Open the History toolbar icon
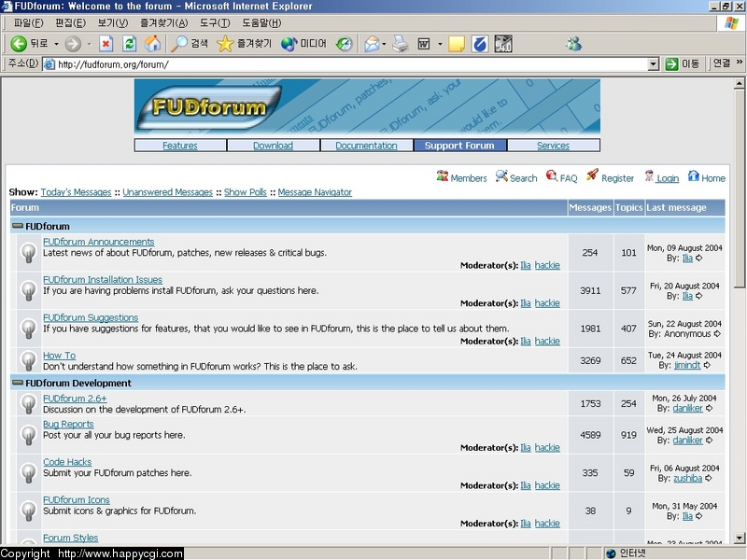Screen dimensions: 747x560 coord(344,44)
